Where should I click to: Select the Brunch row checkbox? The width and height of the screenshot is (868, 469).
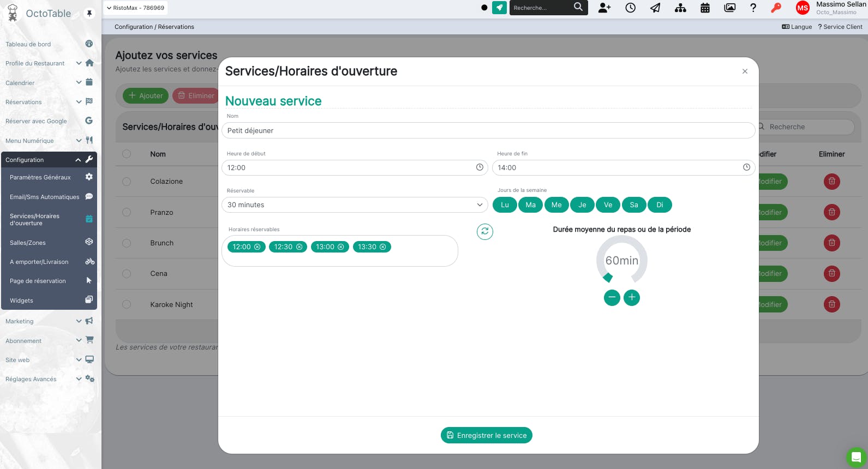click(x=127, y=243)
